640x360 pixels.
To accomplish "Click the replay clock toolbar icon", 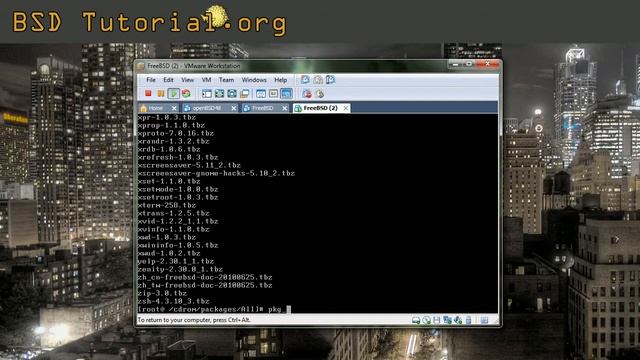I will 320,93.
